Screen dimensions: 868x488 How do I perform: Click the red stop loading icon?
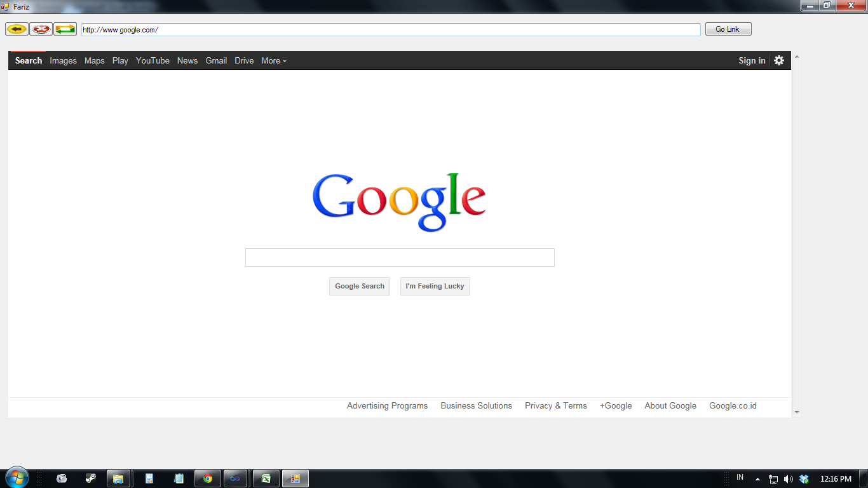point(40,29)
